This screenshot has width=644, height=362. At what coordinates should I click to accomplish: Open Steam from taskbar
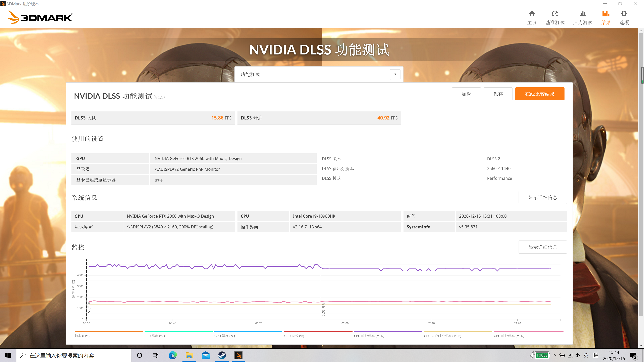[x=222, y=355]
